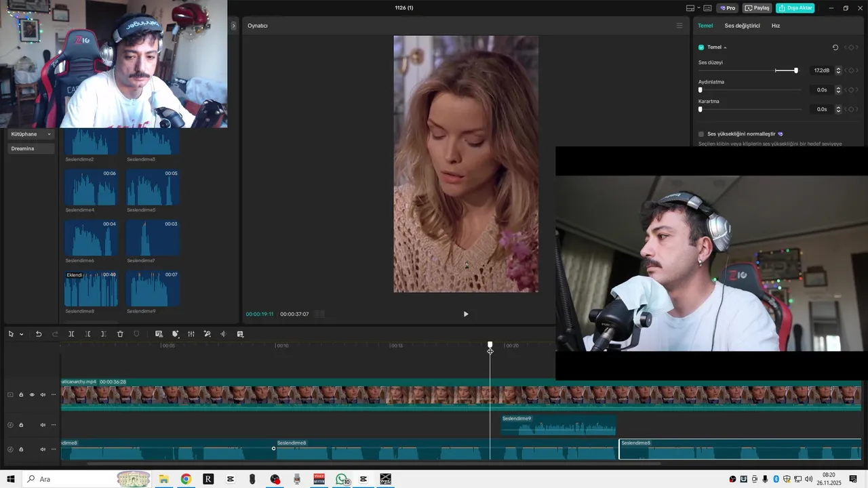Open Google Chrome from the taskbar

[186, 479]
